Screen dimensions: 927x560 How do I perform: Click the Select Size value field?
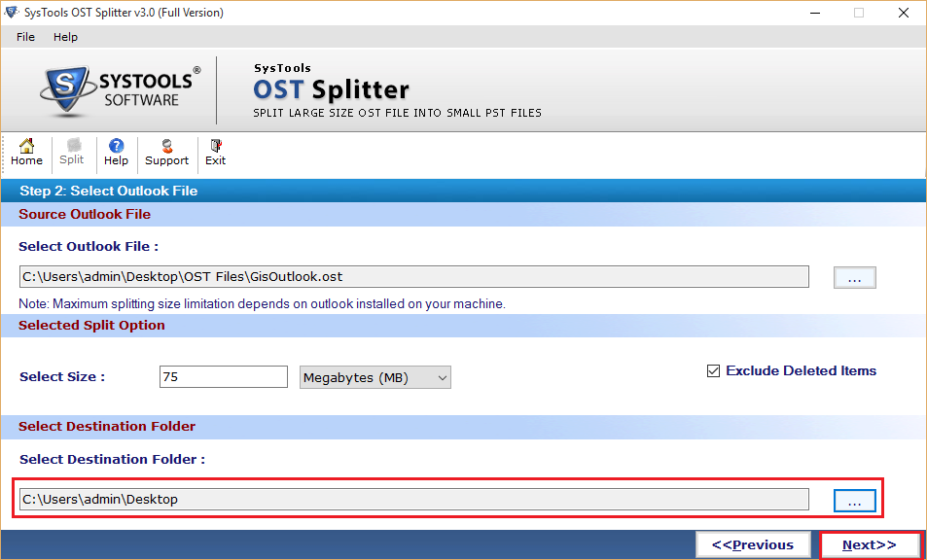(224, 377)
